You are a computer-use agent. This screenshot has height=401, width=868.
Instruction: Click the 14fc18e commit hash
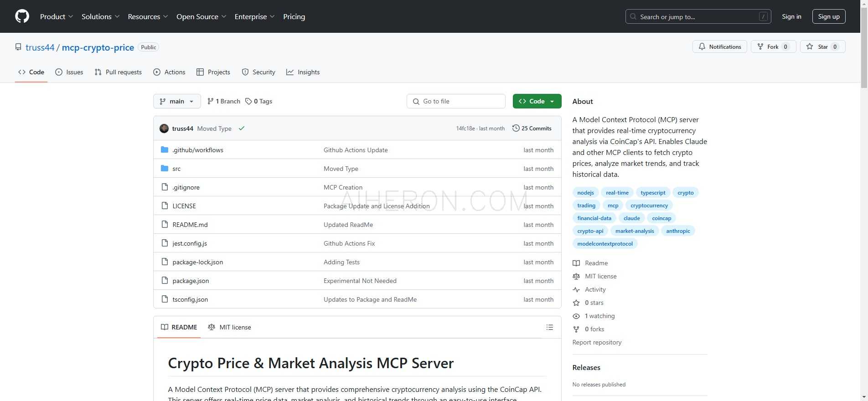pyautogui.click(x=465, y=129)
